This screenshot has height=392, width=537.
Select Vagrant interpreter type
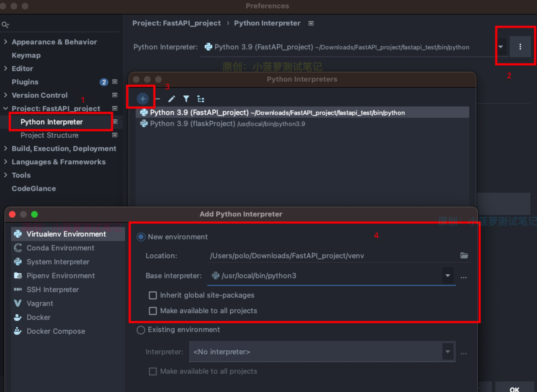(68, 303)
